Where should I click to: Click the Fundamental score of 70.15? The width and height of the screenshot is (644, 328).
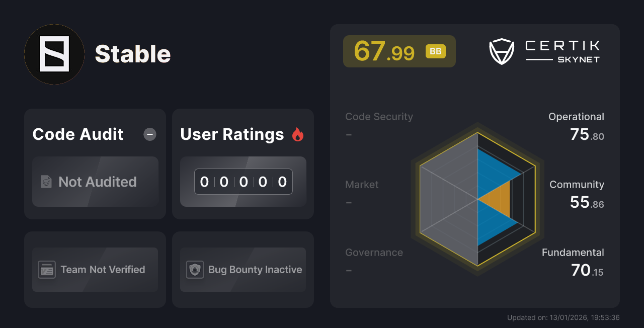point(585,270)
